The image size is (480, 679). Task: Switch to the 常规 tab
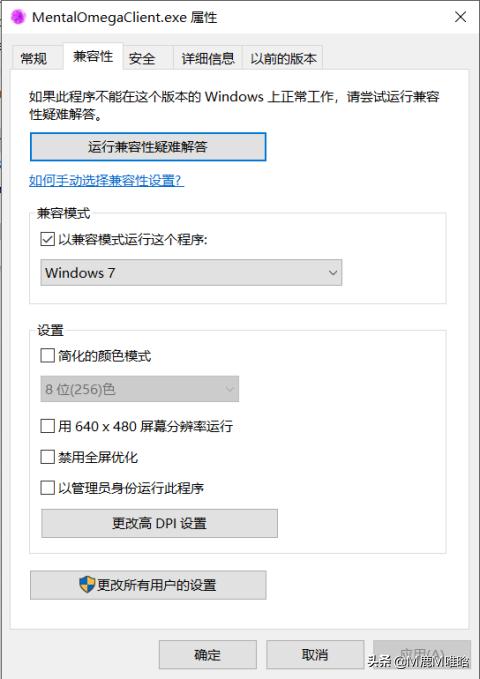[34, 58]
